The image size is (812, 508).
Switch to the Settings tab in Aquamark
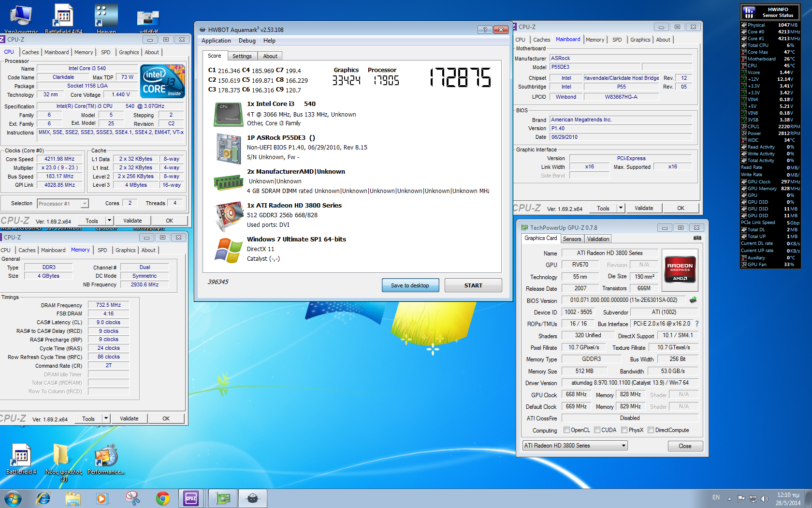(242, 56)
